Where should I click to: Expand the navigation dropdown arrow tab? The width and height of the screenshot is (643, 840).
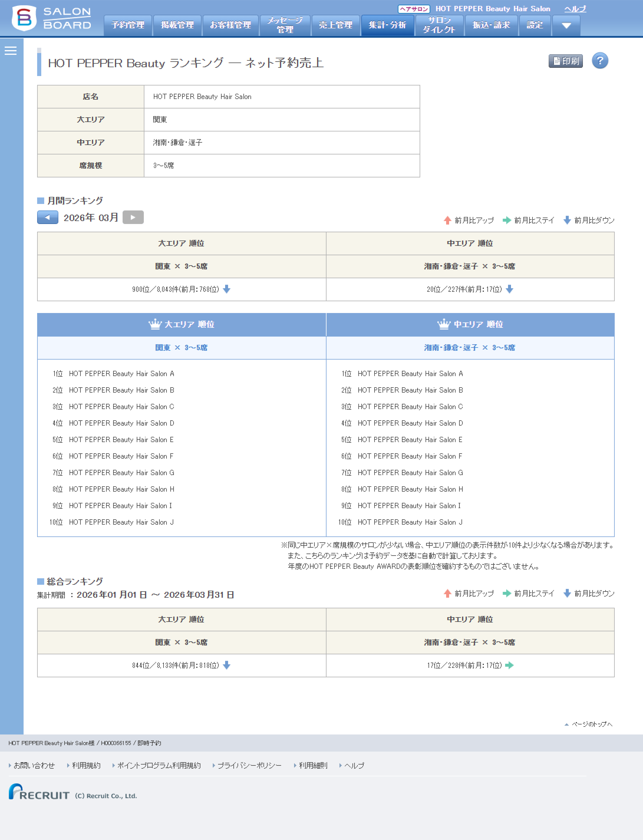click(x=566, y=25)
